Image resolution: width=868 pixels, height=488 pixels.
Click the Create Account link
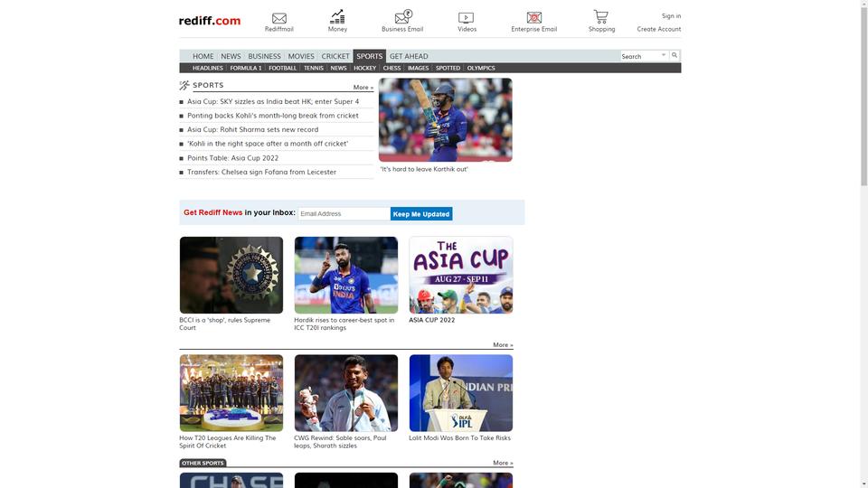click(x=659, y=29)
